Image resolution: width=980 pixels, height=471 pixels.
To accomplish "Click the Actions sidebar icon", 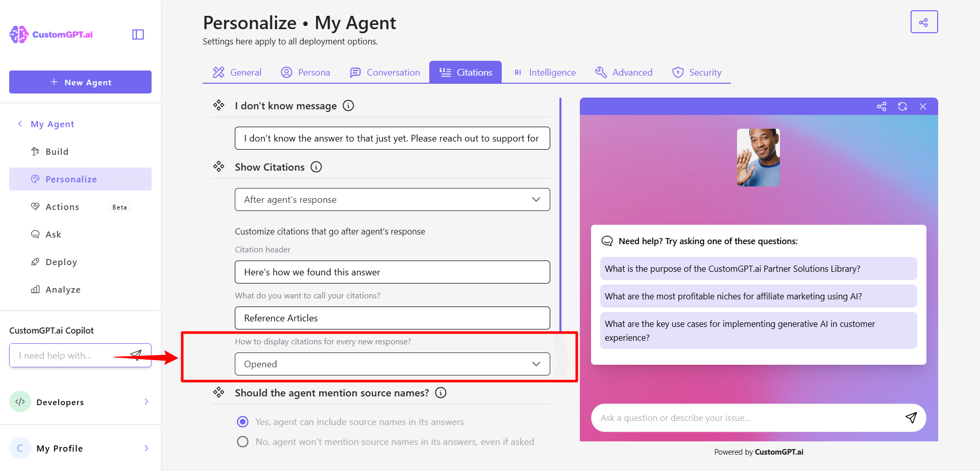I will [x=35, y=206].
